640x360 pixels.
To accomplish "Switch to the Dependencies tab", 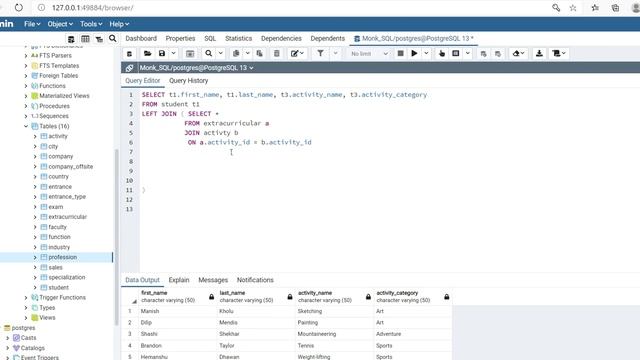I will click(x=281, y=38).
